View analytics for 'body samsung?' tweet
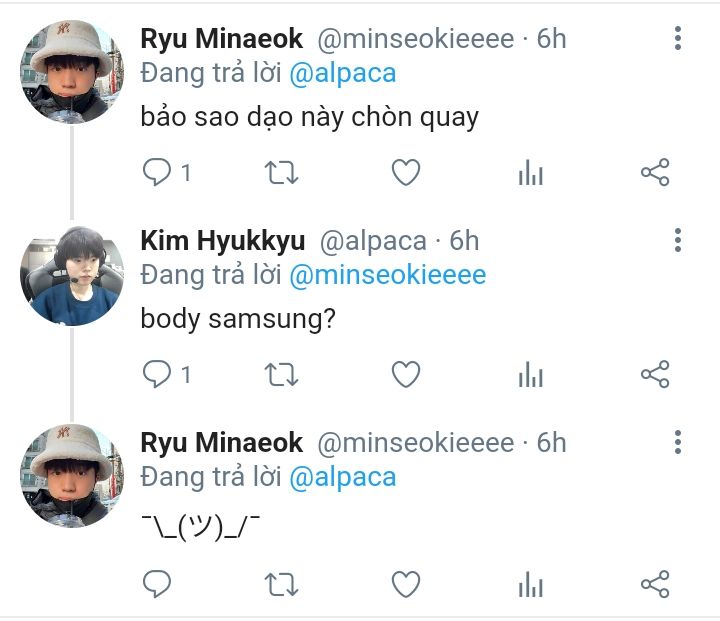720x621 pixels. click(530, 376)
